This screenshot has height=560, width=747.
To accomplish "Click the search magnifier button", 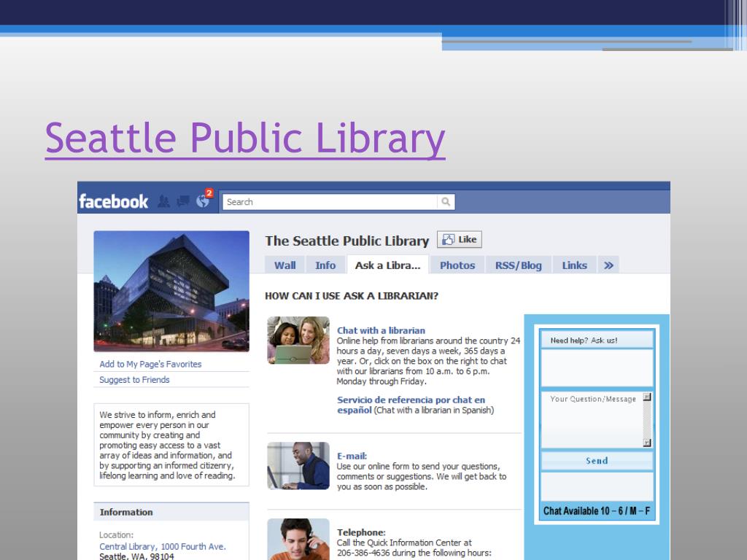I will (x=446, y=201).
